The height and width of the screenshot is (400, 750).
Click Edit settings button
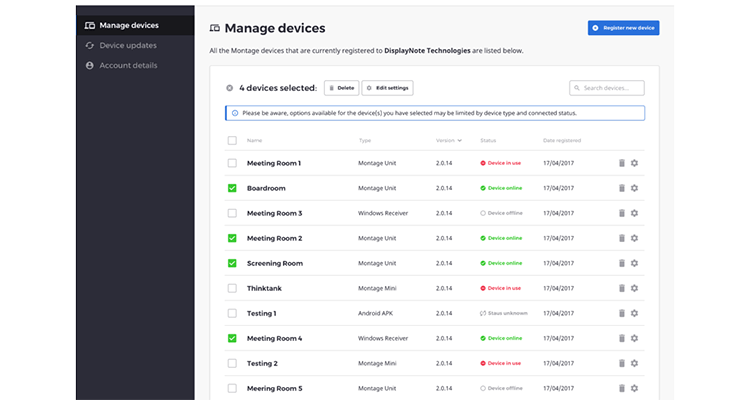387,88
